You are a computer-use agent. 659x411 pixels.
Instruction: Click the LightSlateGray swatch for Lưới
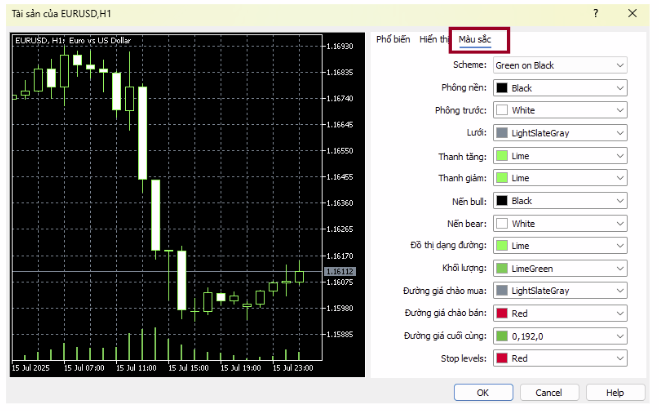pos(502,133)
